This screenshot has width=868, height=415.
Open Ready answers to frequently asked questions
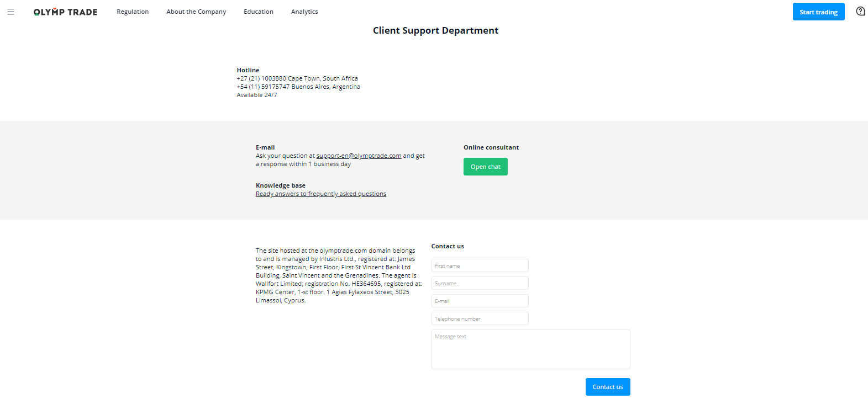point(321,194)
